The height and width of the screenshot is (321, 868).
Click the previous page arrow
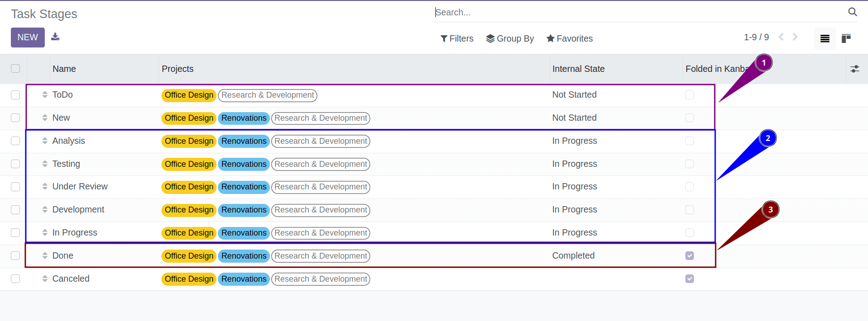pos(781,37)
